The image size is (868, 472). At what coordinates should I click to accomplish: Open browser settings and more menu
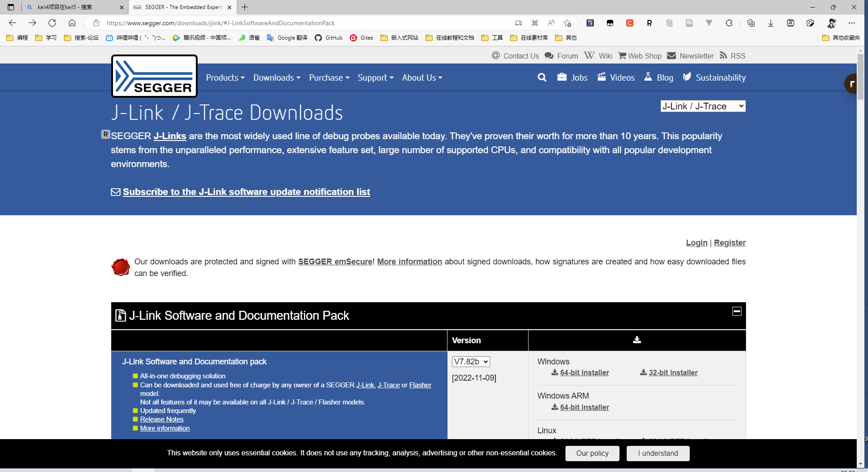pyautogui.click(x=852, y=23)
